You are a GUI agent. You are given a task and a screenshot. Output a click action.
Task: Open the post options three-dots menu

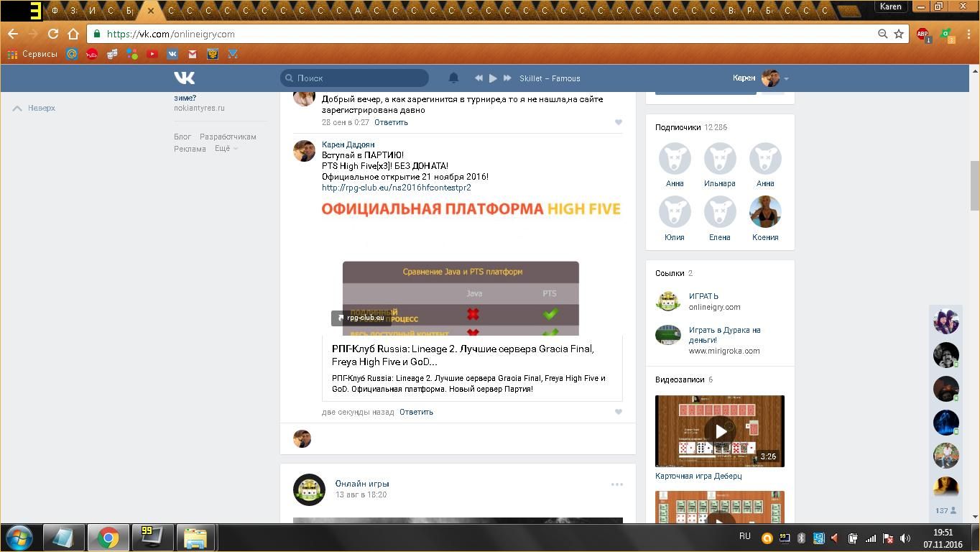point(616,484)
